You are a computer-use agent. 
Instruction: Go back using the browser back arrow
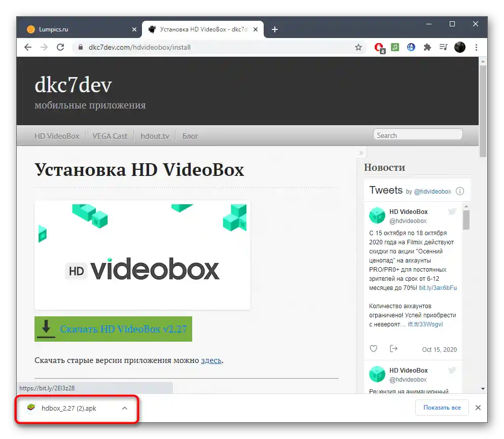pyautogui.click(x=28, y=47)
